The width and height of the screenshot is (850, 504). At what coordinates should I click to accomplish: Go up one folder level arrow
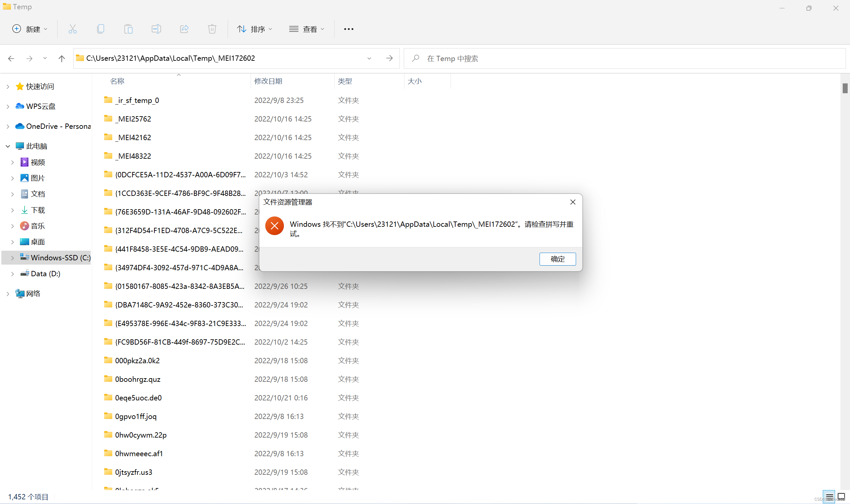click(x=61, y=58)
